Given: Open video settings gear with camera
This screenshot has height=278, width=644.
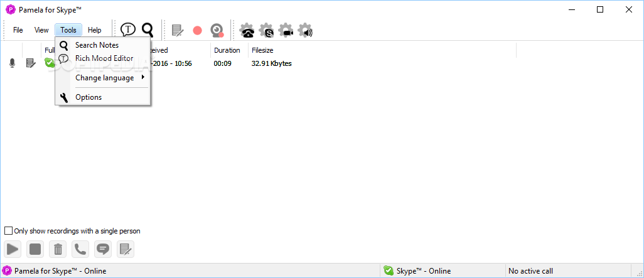Looking at the screenshot, I should click(286, 30).
